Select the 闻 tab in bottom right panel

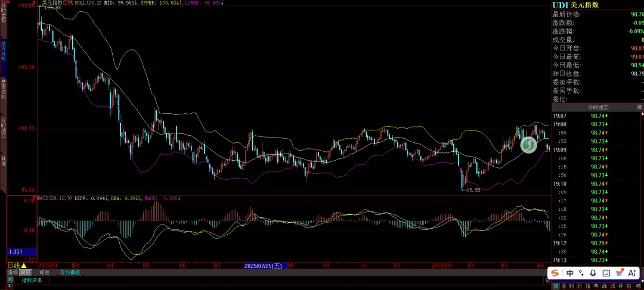[x=605, y=286]
